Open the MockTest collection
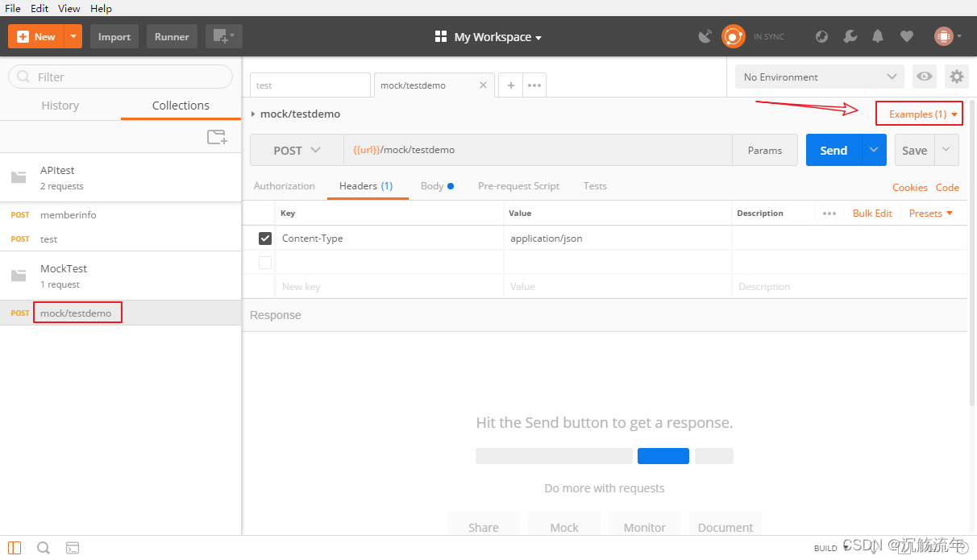Viewport: 977px width, 560px height. coord(121,276)
